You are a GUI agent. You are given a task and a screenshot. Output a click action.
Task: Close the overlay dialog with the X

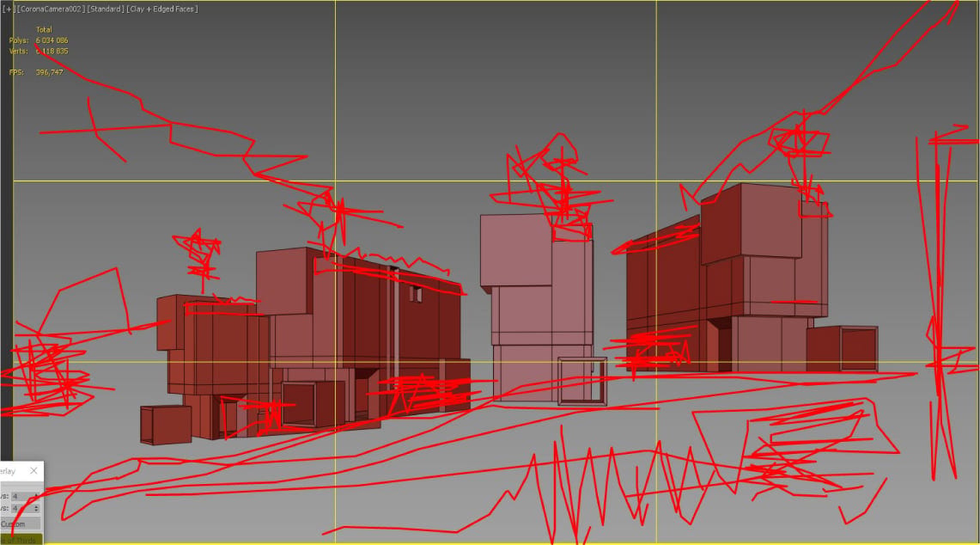pyautogui.click(x=33, y=470)
